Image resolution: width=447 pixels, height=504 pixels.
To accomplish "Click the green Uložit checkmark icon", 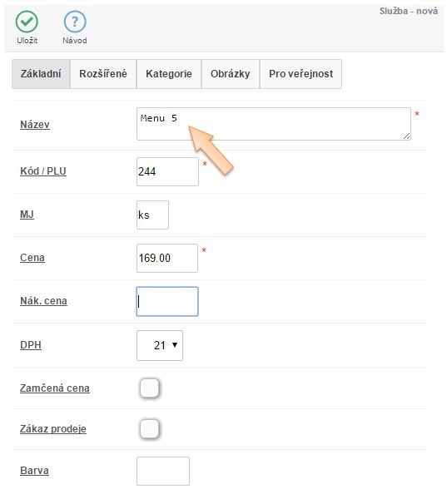I will click(27, 22).
